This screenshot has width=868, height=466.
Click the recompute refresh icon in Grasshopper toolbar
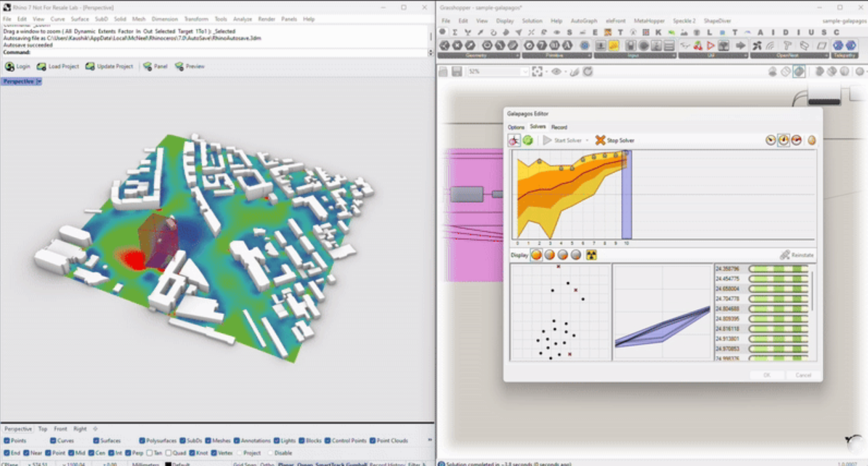(588, 71)
